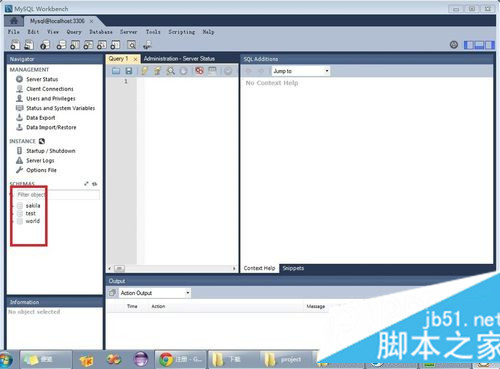Open Users and Privileges

tap(51, 98)
